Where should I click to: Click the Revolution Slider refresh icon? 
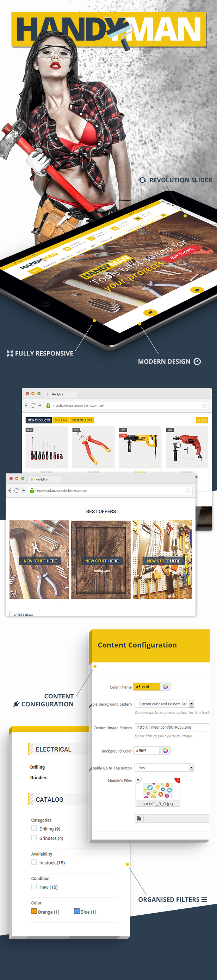[142, 180]
